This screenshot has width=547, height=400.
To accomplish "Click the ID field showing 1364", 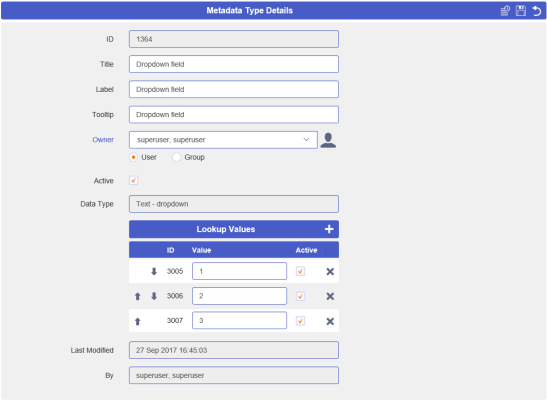I will point(234,39).
